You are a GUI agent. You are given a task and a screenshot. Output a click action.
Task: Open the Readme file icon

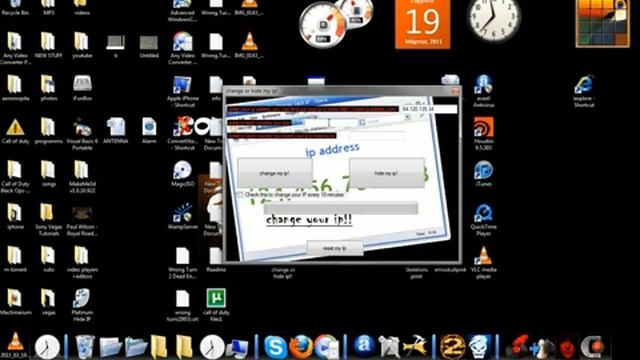216,259
